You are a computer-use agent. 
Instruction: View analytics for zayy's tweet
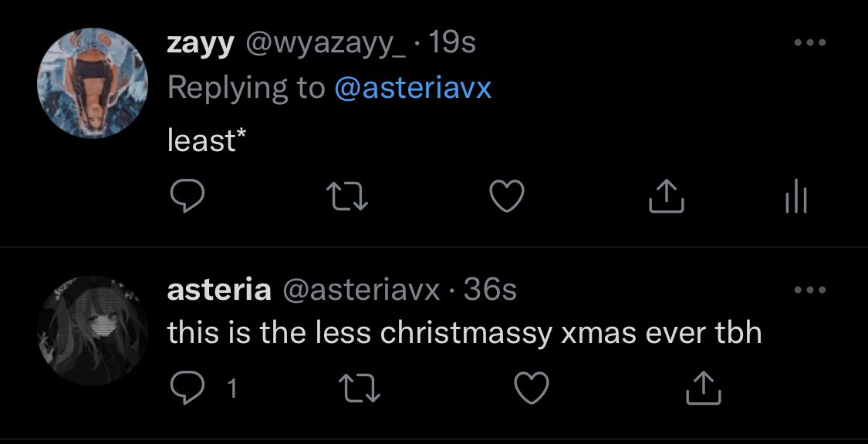coord(795,198)
